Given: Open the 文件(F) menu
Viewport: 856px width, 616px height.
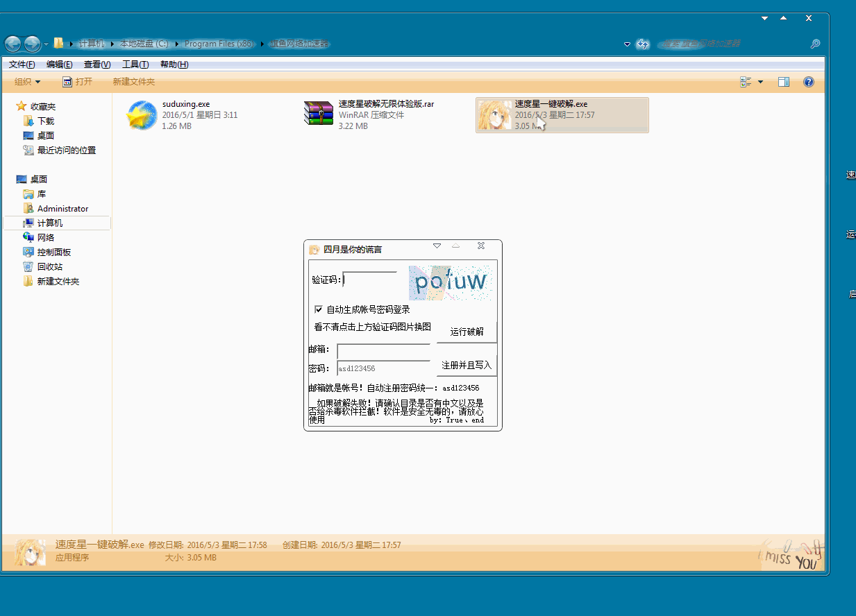Looking at the screenshot, I should click(22, 65).
